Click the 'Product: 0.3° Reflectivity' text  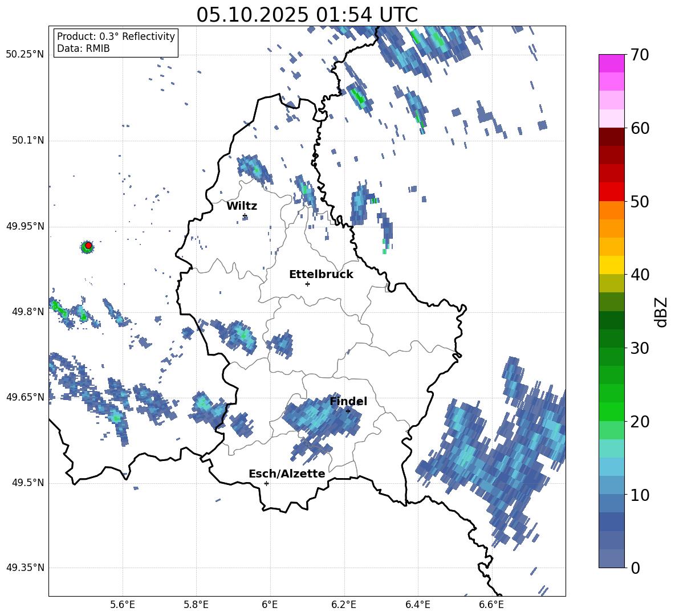click(116, 36)
